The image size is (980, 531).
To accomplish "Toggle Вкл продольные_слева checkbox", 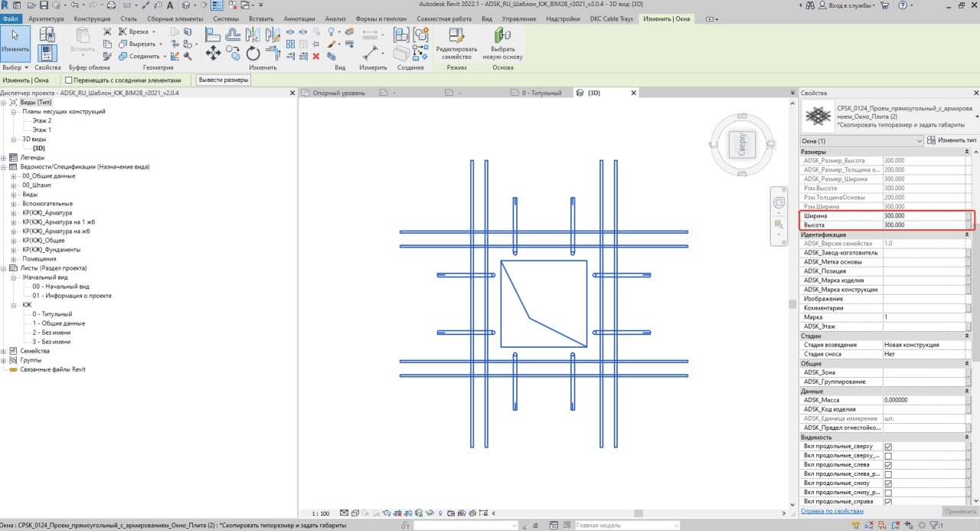I will pyautogui.click(x=888, y=465).
